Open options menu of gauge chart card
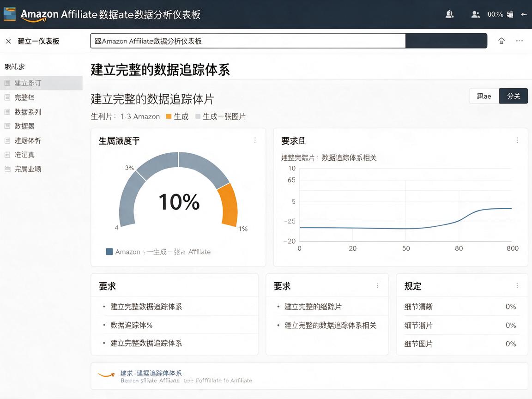The image size is (532, 399). click(255, 140)
